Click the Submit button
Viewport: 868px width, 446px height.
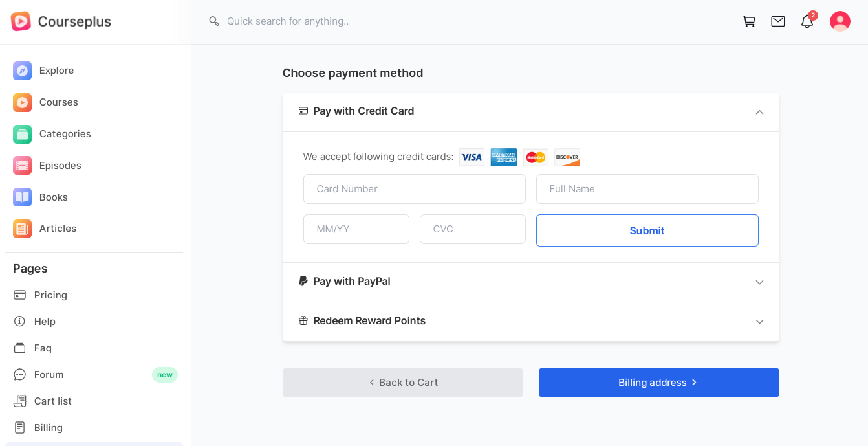click(647, 230)
